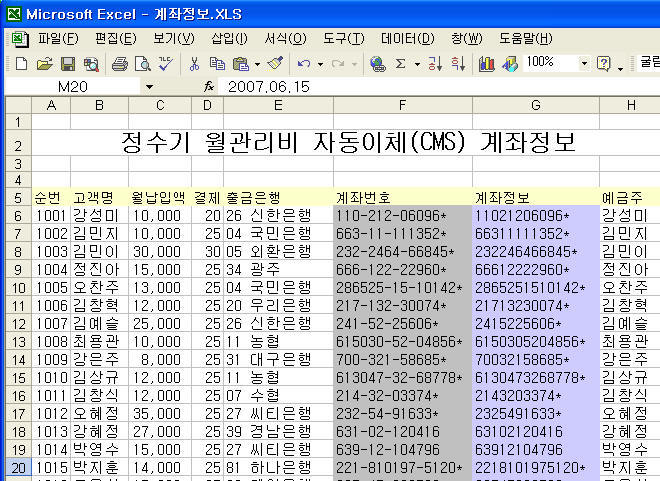
Task: Open the Paste options dropdown arrow
Action: coord(257,64)
